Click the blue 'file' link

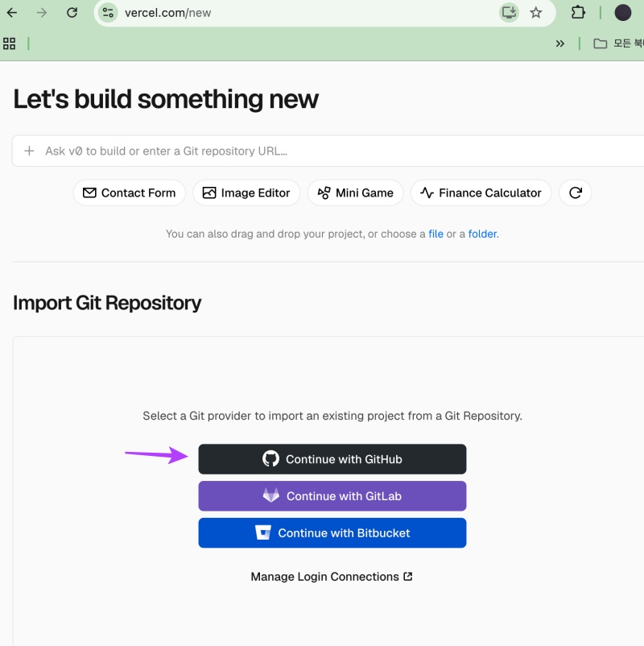coord(436,234)
